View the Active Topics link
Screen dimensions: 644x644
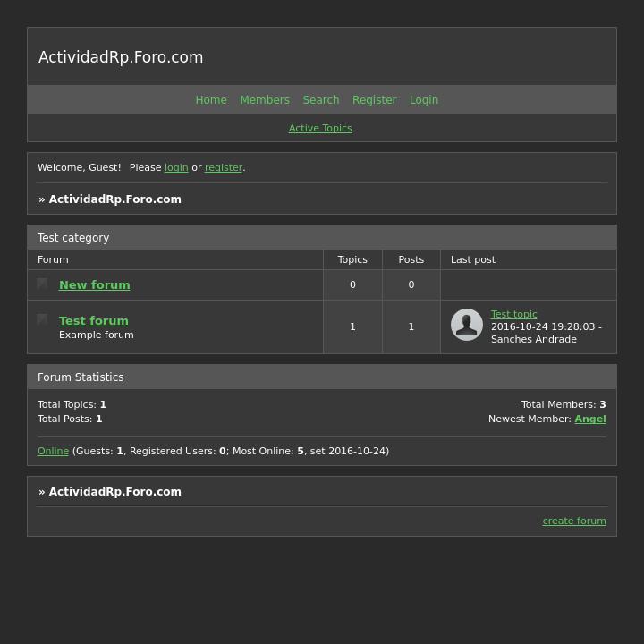pyautogui.click(x=320, y=129)
